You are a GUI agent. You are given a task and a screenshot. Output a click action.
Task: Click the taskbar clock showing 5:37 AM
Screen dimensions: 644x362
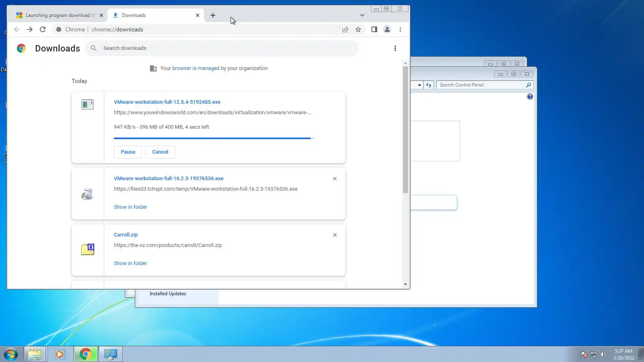[623, 354]
